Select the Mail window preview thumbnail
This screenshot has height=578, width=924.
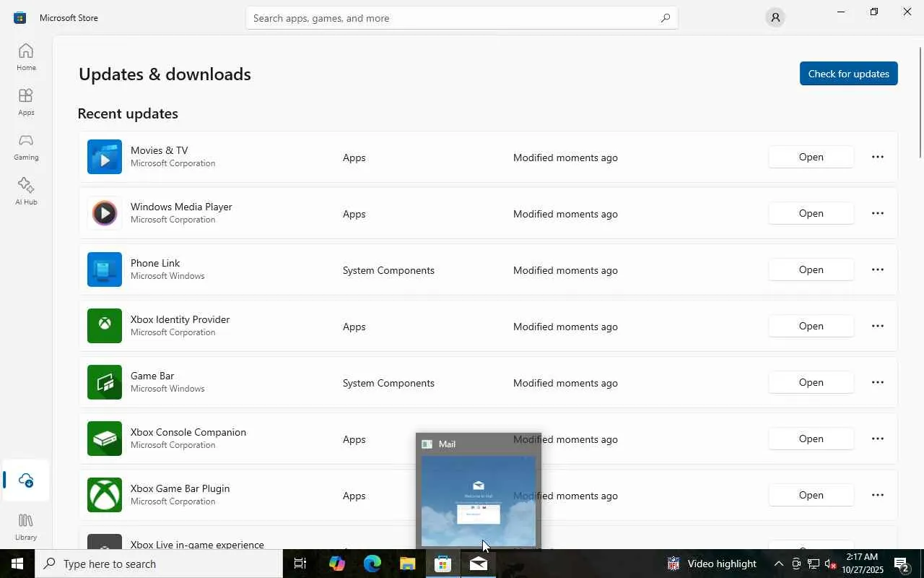pos(479,501)
